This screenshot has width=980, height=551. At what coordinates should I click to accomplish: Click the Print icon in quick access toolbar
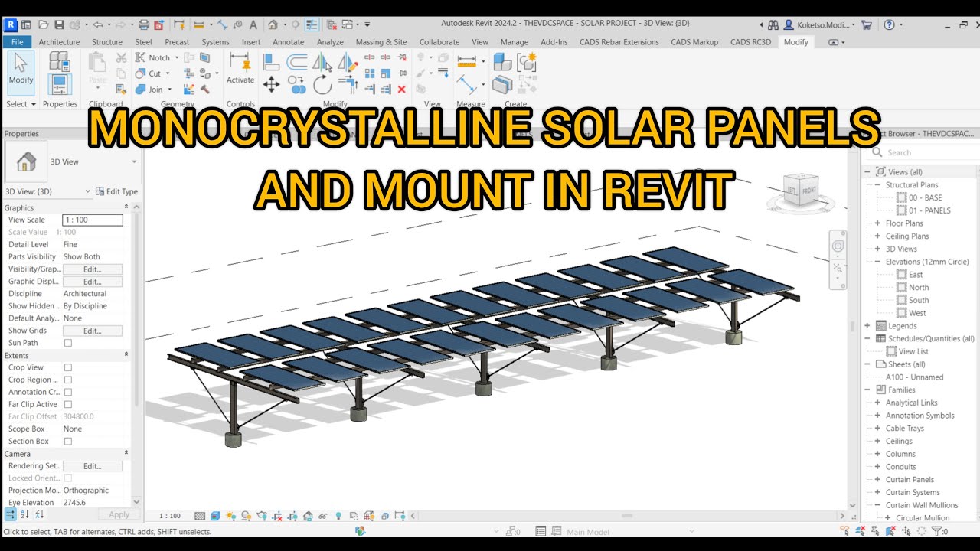(145, 24)
